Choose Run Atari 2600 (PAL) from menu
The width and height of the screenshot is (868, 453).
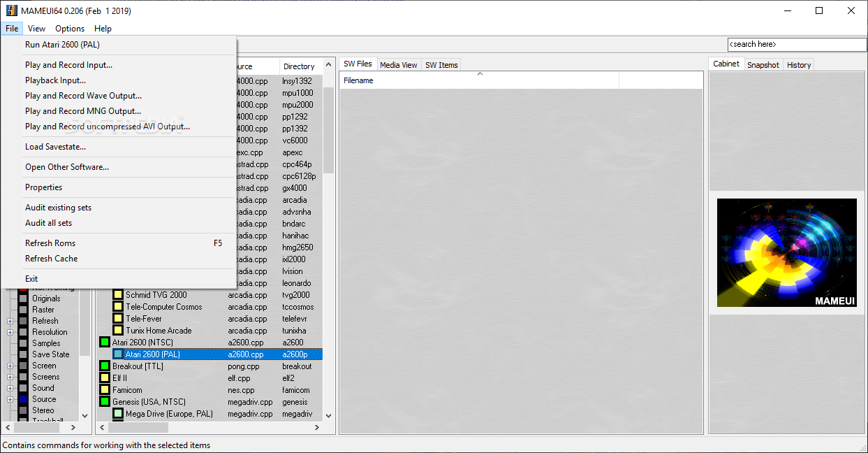coord(119,45)
